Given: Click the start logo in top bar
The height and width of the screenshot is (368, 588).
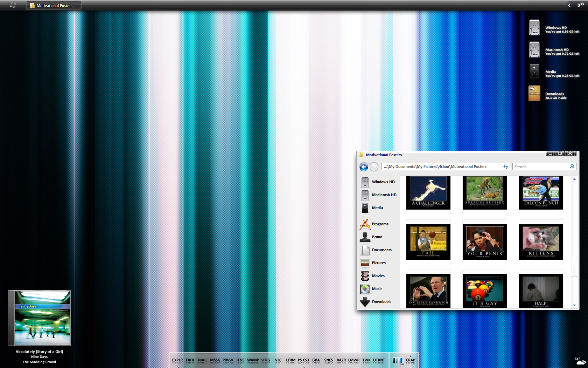Looking at the screenshot, I should tap(13, 5).
